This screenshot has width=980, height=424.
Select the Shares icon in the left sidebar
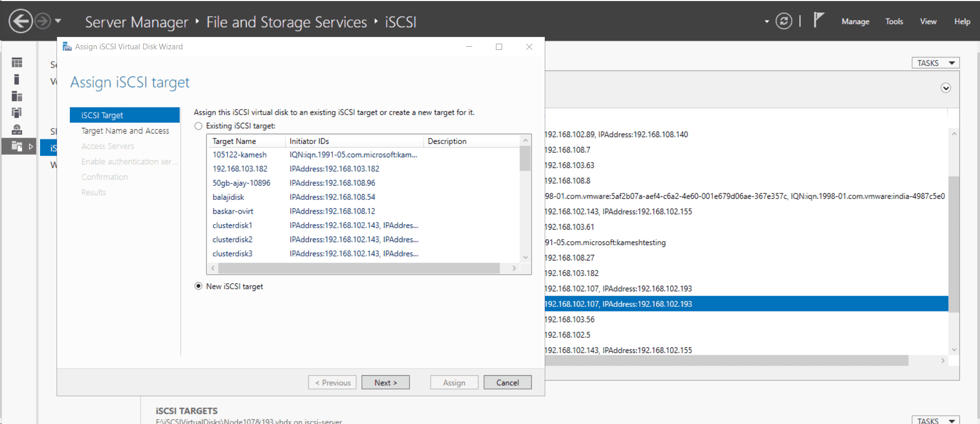(17, 130)
